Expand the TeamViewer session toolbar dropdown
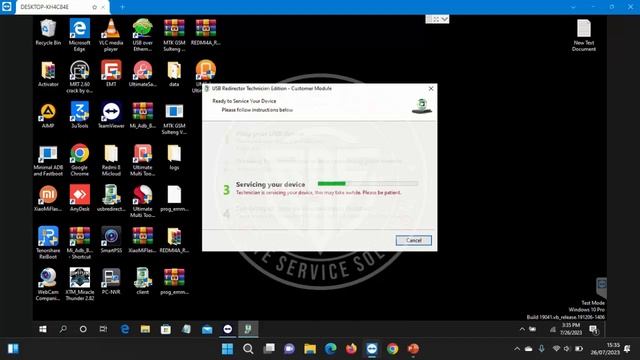The height and width of the screenshot is (360, 640). click(444, 19)
